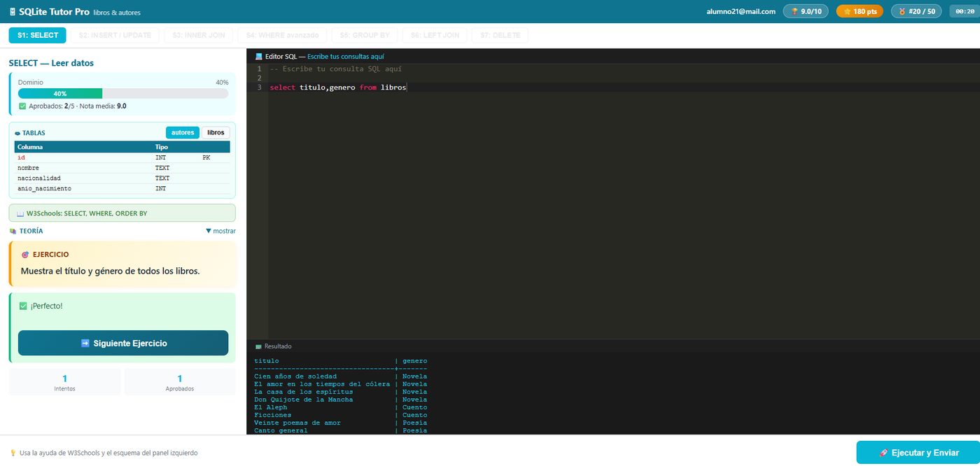Switch schema view to the libros table
Screen dimensions: 980x466
(216, 133)
